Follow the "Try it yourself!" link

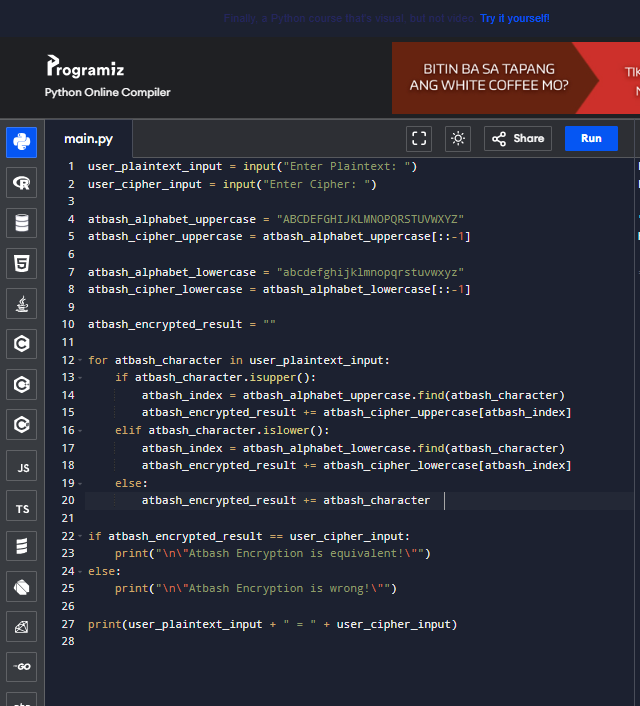514,18
